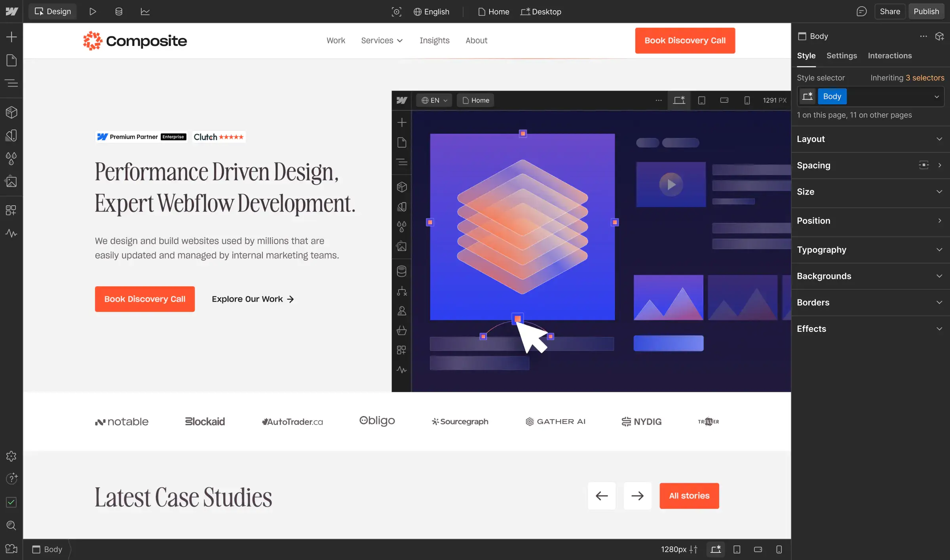Image resolution: width=950 pixels, height=560 pixels.
Task: Switch to tablet breakpoint in bottom bar
Action: tap(737, 549)
